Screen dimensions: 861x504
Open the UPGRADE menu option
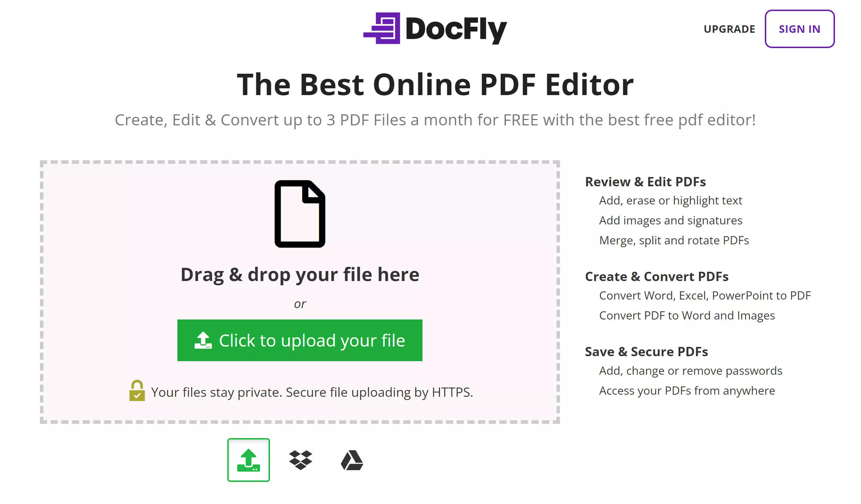[x=729, y=29]
